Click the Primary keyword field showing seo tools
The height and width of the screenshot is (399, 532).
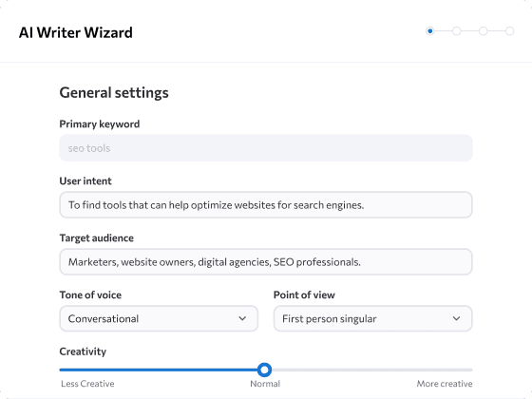pyautogui.click(x=266, y=148)
